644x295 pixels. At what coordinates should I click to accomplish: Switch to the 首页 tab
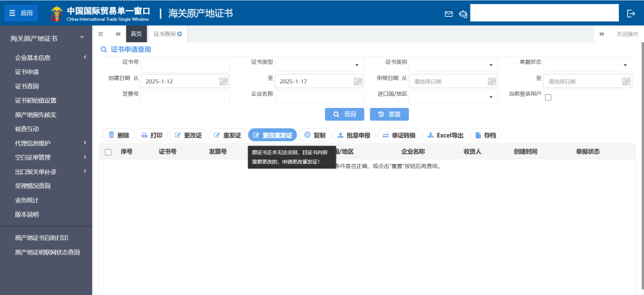point(137,34)
